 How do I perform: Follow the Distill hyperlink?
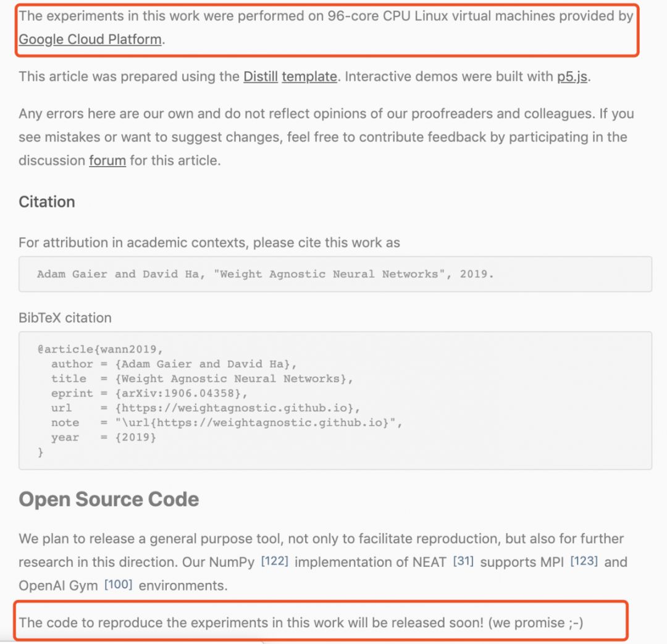click(x=260, y=77)
